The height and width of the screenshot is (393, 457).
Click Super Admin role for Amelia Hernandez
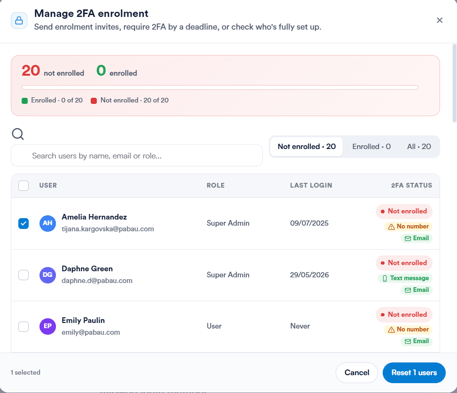click(228, 223)
